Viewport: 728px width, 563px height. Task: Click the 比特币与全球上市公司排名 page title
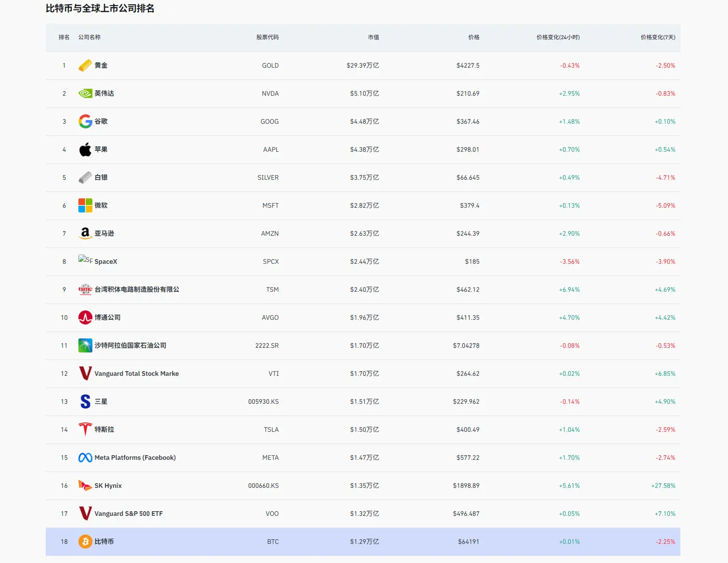pyautogui.click(x=100, y=8)
